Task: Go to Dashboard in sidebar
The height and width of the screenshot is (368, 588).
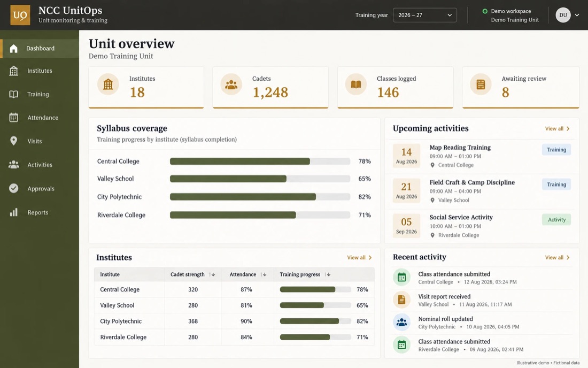Action: [40, 48]
